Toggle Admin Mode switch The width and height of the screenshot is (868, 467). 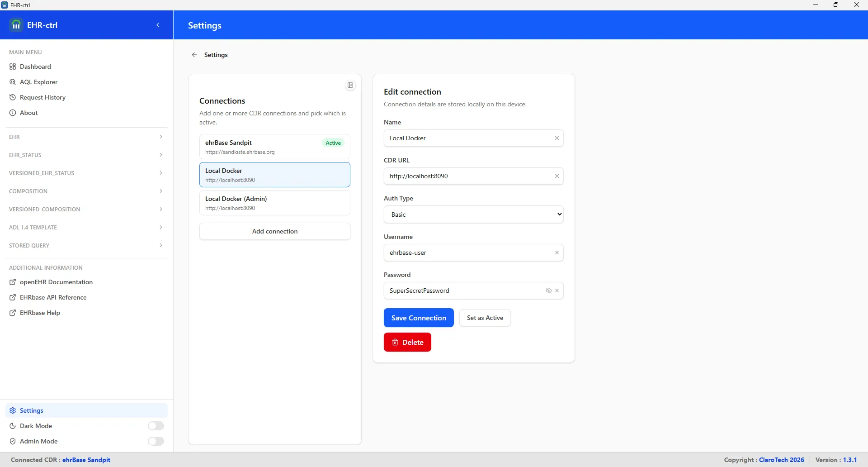tap(156, 441)
